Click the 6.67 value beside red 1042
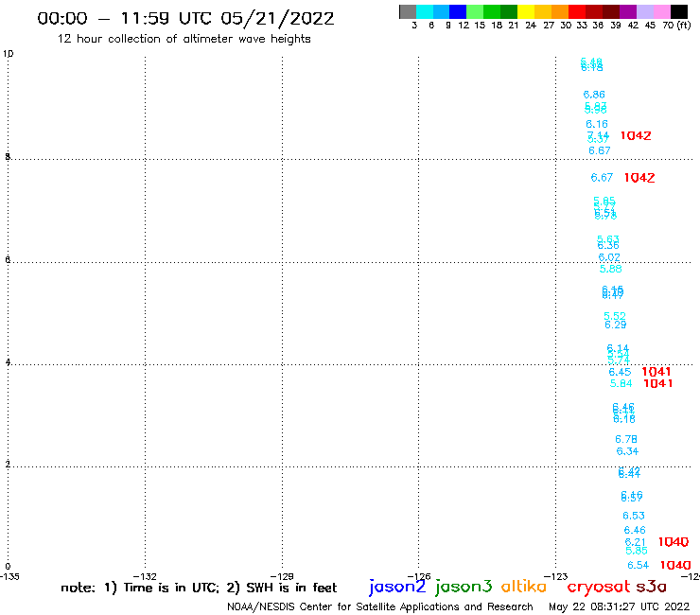 click(602, 178)
